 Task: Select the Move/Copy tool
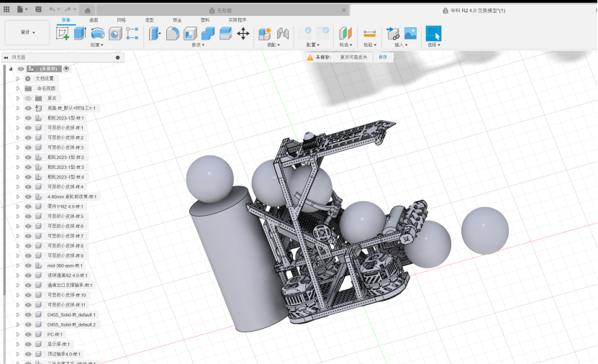point(243,34)
